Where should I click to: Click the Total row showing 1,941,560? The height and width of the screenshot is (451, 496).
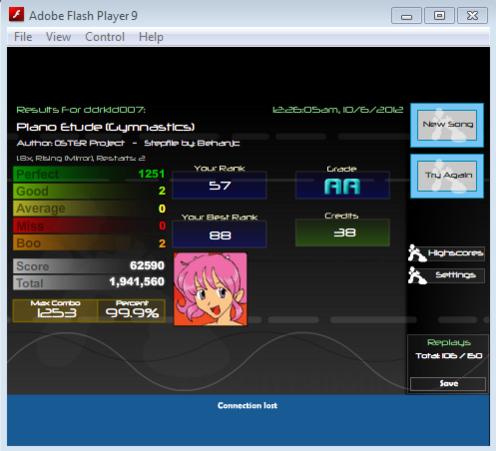[89, 283]
